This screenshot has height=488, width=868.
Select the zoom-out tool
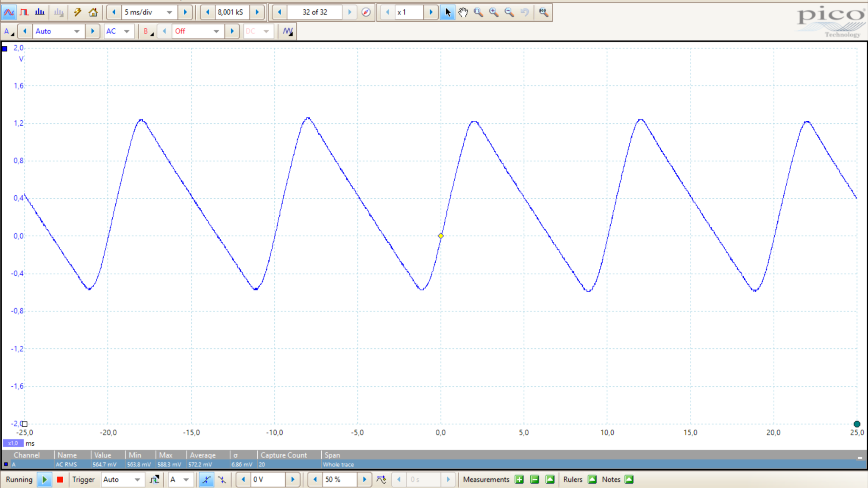pyautogui.click(x=509, y=12)
